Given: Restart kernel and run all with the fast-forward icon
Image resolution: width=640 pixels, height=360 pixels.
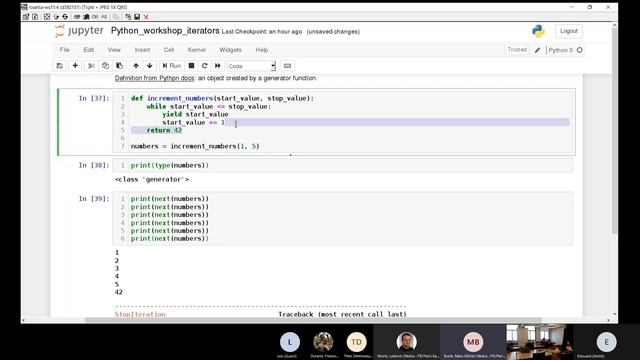Looking at the screenshot, I should 218,66.
